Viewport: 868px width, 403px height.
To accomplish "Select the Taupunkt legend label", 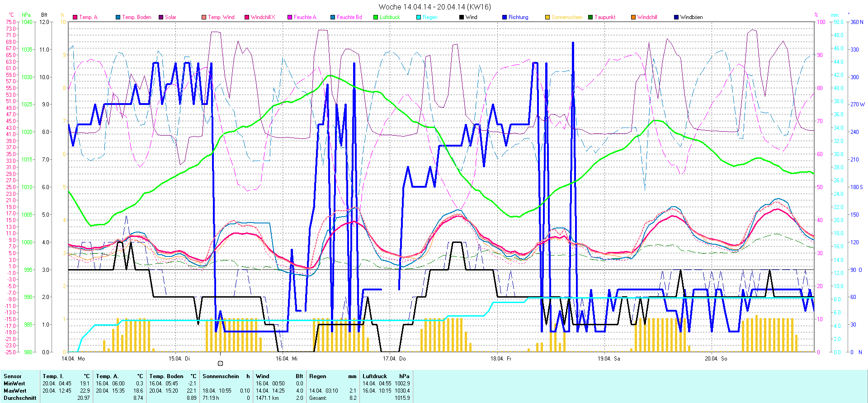I will [605, 17].
